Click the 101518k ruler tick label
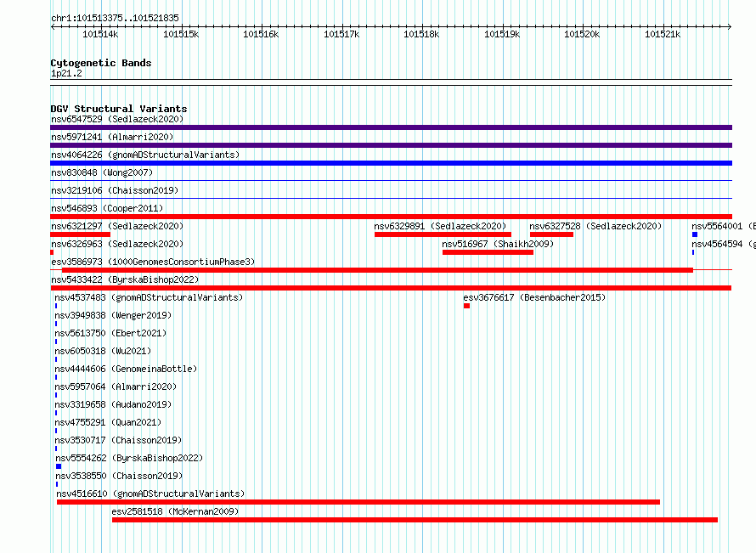Image resolution: width=756 pixels, height=553 pixels. tap(421, 34)
